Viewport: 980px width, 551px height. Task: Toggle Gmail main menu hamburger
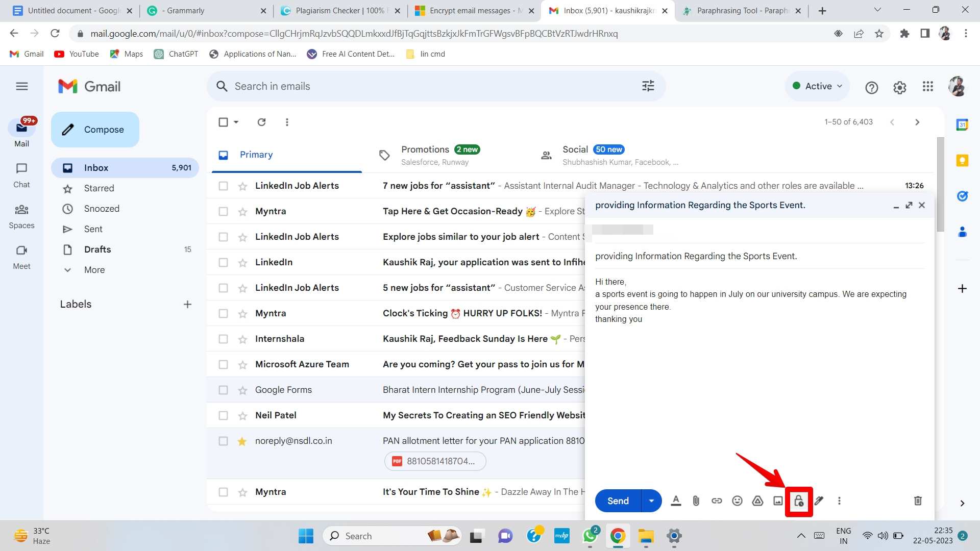[21, 86]
